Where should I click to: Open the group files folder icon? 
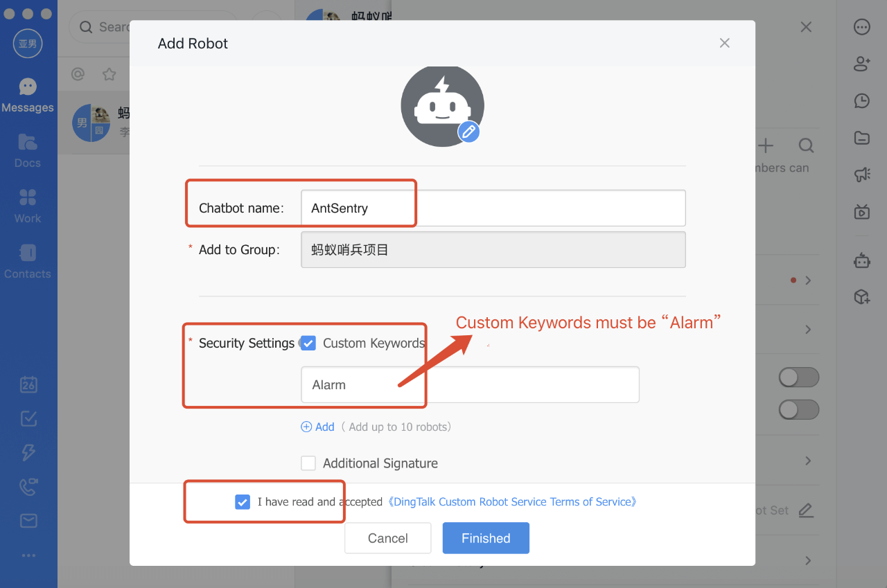coord(861,138)
